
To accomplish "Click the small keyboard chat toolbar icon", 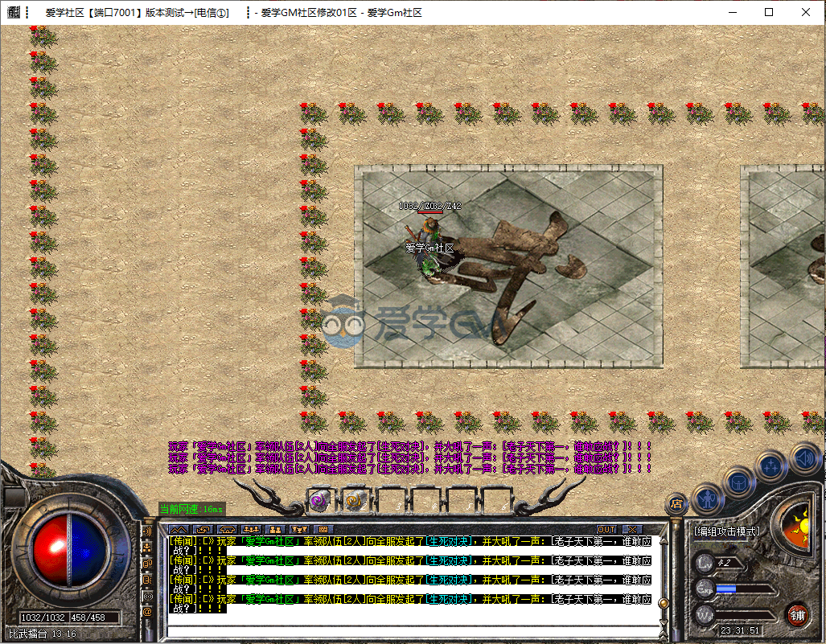I will [323, 529].
